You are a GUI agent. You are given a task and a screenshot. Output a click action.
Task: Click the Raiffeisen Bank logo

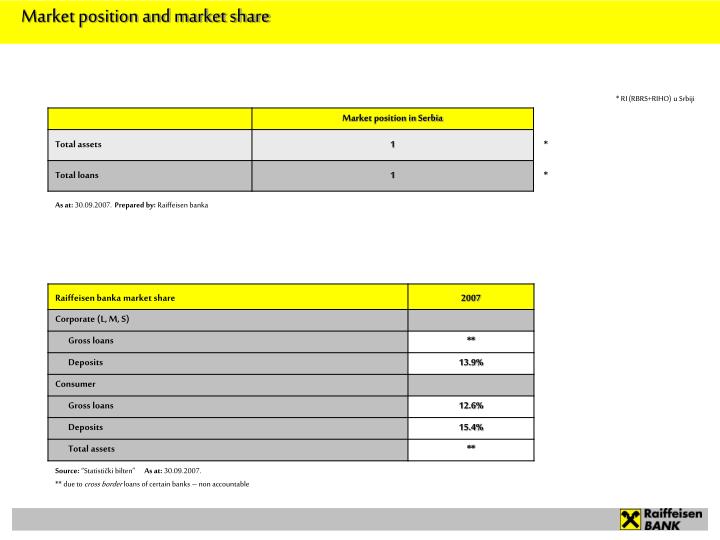(661, 519)
